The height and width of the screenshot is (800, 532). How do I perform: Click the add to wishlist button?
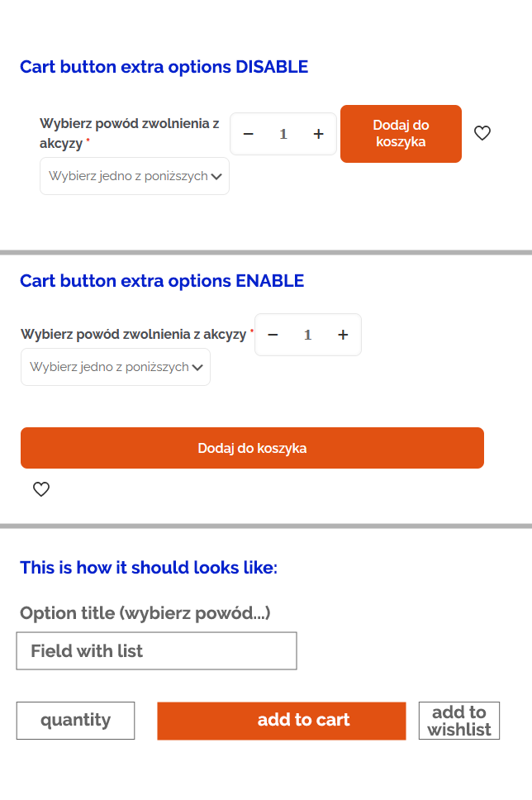(459, 720)
